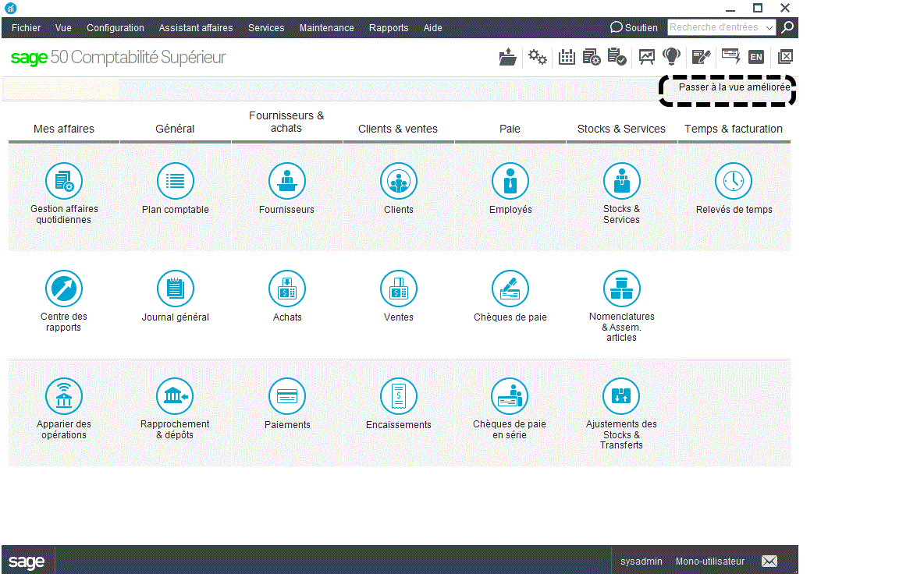
Task: Expand the Recherche d'entrées dropdown arrow
Action: (769, 27)
